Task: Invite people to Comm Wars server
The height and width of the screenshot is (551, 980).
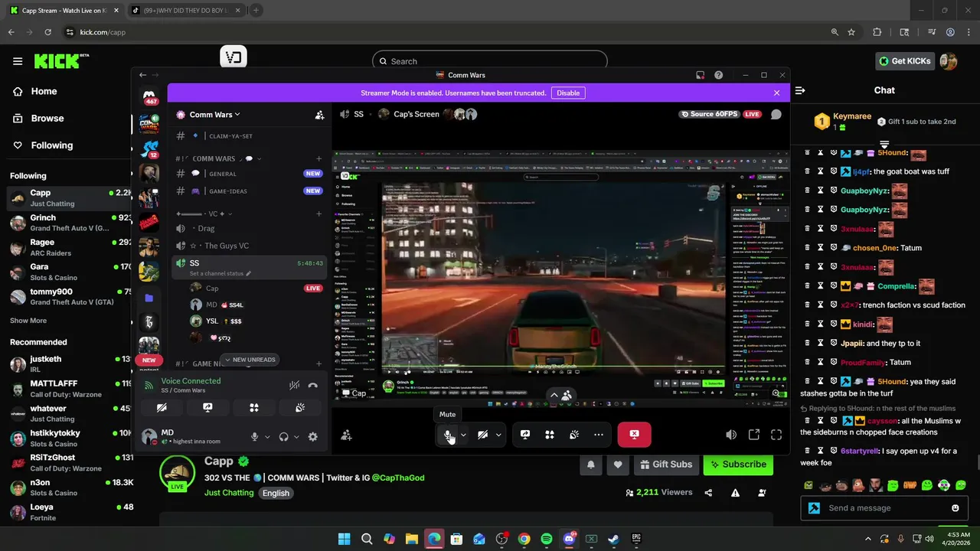Action: tap(319, 115)
